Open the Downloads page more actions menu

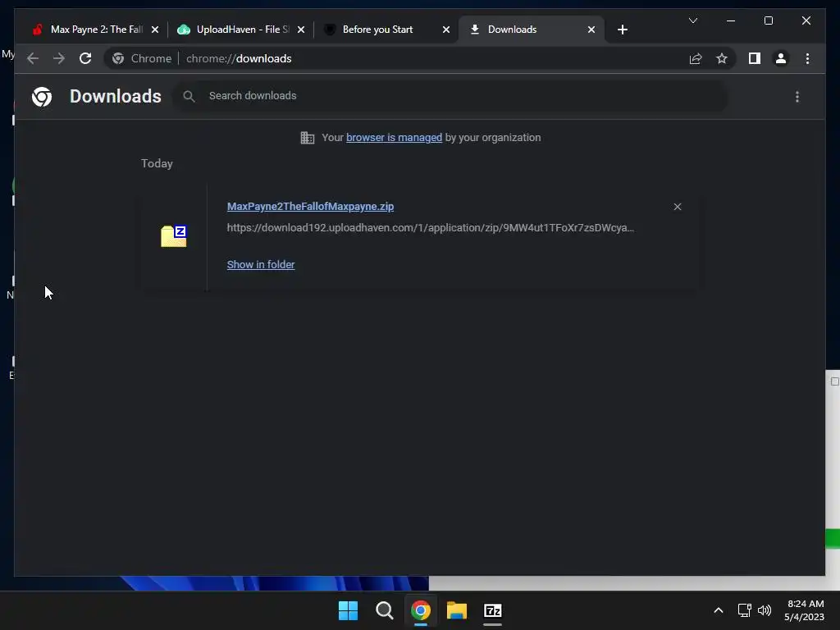tap(797, 97)
